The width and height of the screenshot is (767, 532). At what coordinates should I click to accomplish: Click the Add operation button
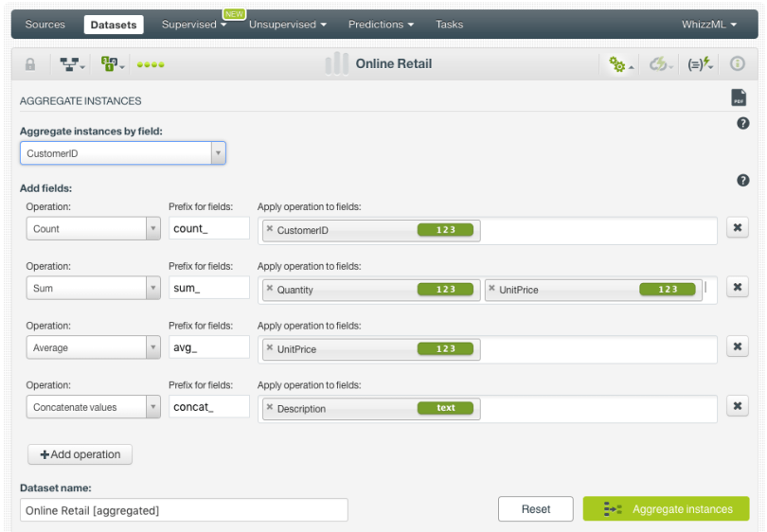point(80,454)
